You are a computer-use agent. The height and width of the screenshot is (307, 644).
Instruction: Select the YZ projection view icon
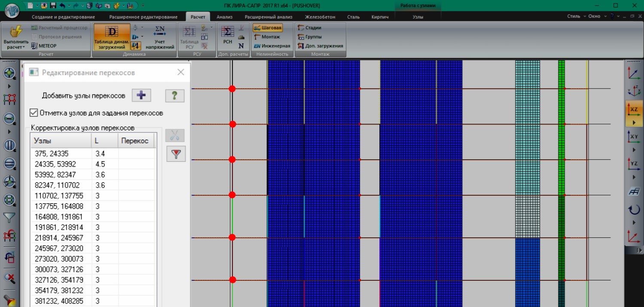[633, 164]
